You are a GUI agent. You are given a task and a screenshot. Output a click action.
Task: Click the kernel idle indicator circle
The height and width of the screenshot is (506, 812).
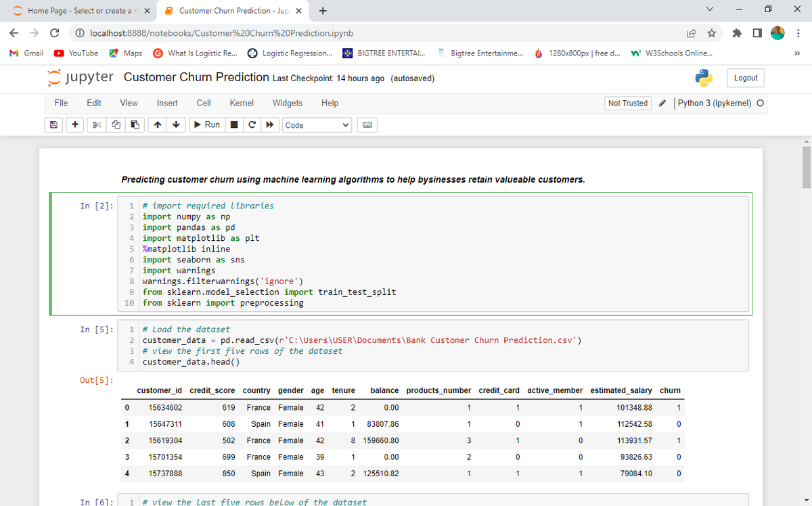click(760, 103)
